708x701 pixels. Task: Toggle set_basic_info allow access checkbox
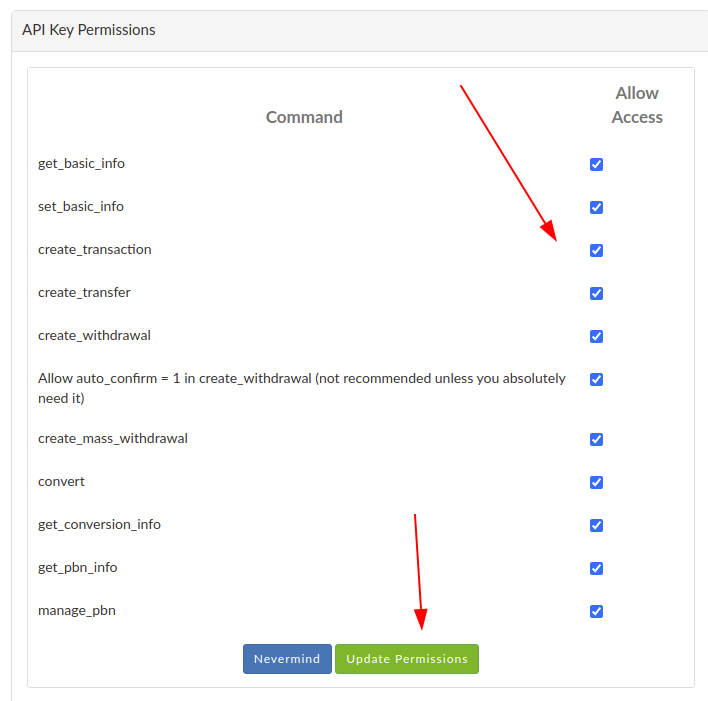(596, 207)
